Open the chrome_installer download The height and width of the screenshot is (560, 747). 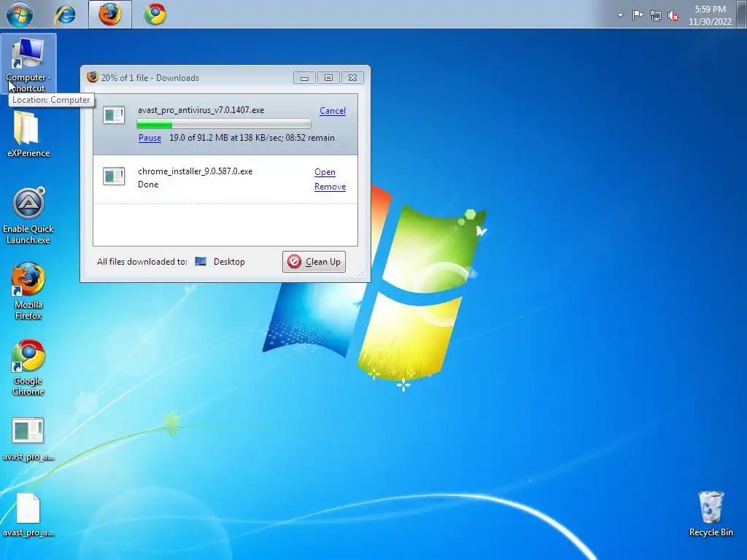(325, 172)
